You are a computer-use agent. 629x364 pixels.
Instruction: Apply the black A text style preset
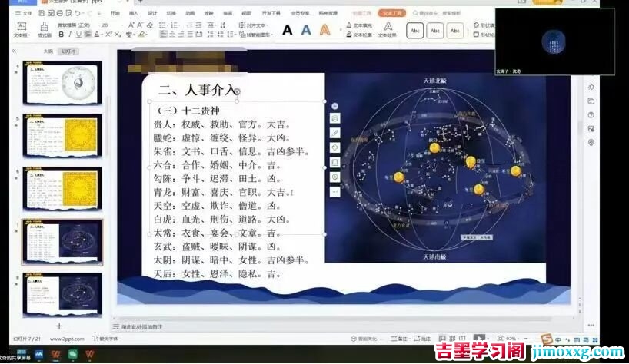[288, 30]
